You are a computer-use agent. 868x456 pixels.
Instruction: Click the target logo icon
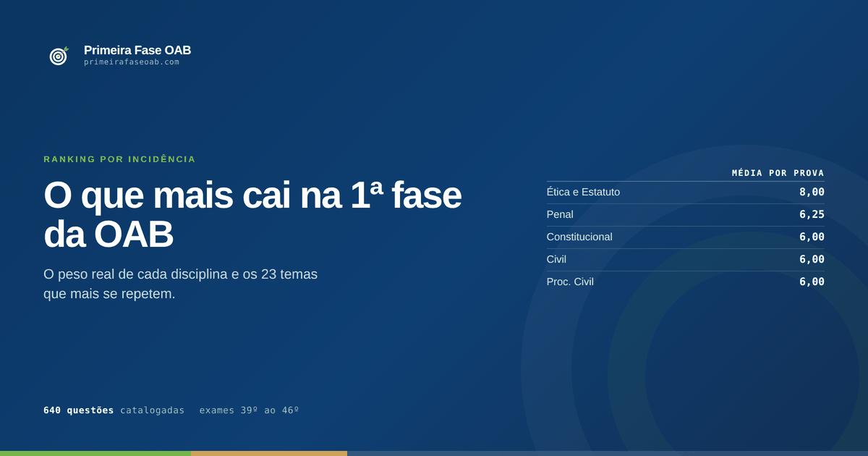click(59, 56)
